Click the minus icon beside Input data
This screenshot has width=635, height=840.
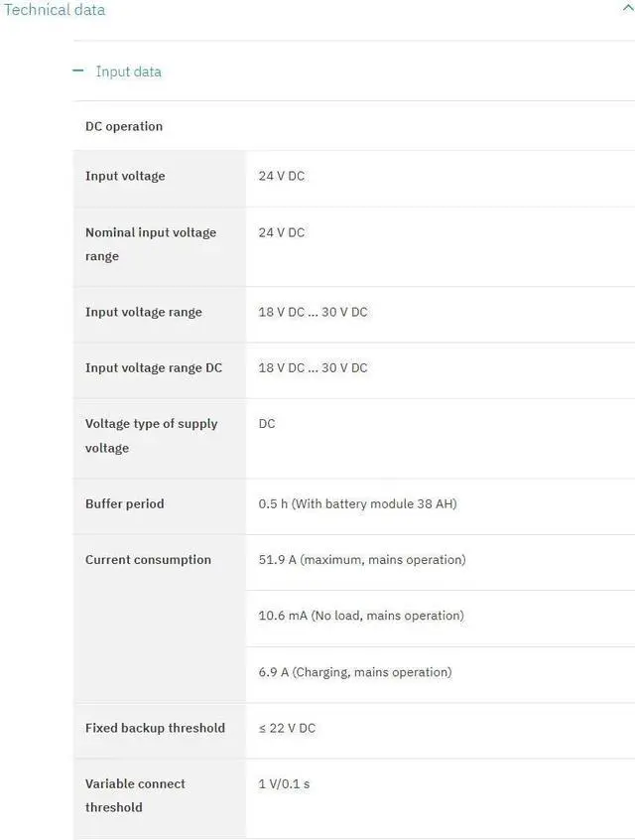pos(78,71)
